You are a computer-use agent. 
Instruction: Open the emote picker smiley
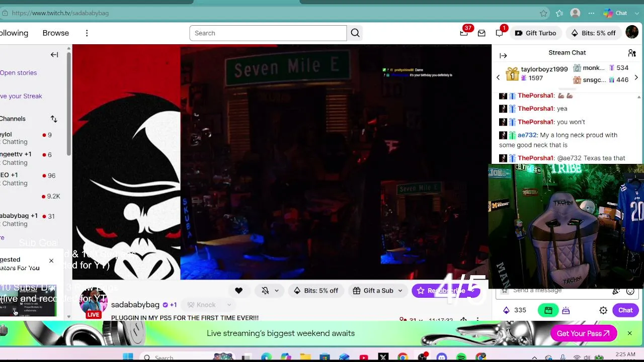click(x=630, y=291)
